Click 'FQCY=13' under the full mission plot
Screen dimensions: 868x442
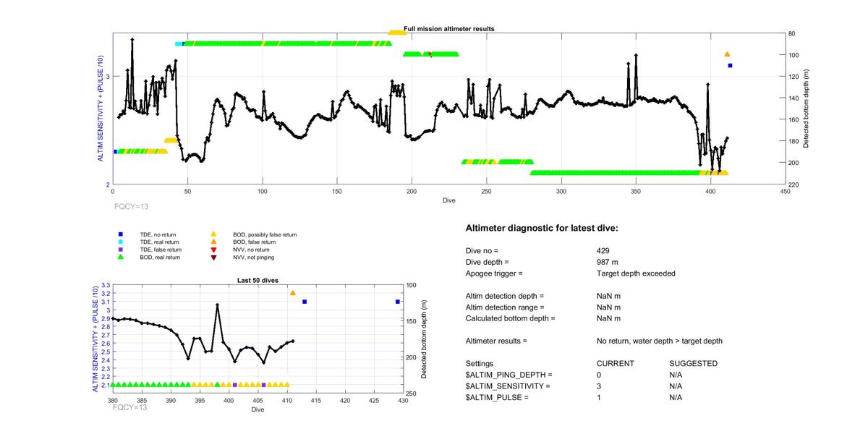[x=130, y=205]
